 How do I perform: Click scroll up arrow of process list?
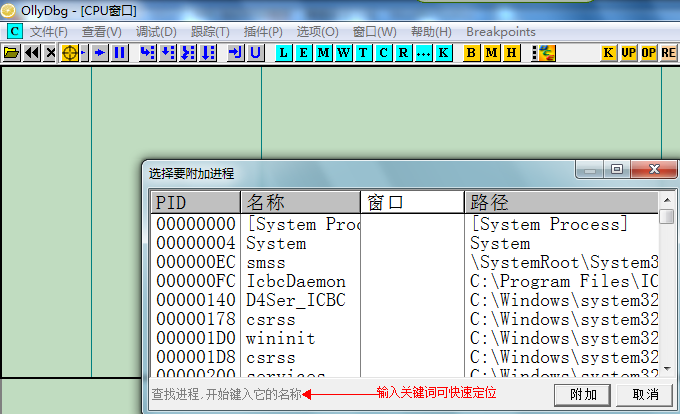point(667,200)
